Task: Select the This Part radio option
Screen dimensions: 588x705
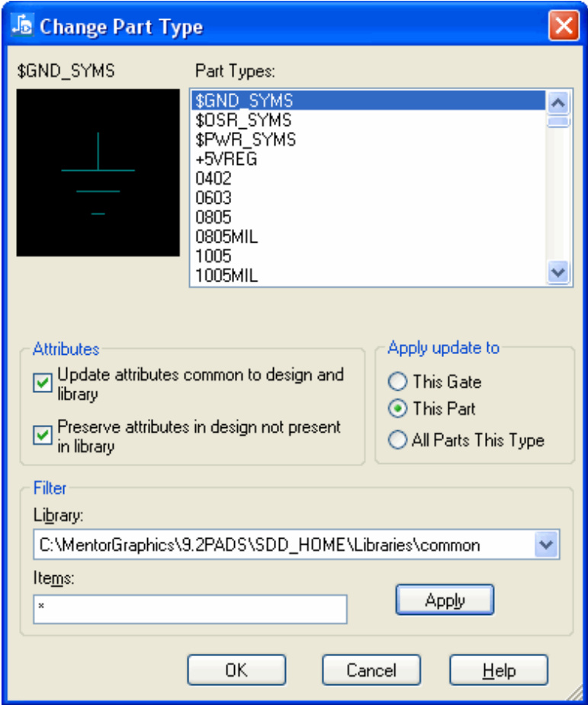Action: pyautogui.click(x=397, y=409)
